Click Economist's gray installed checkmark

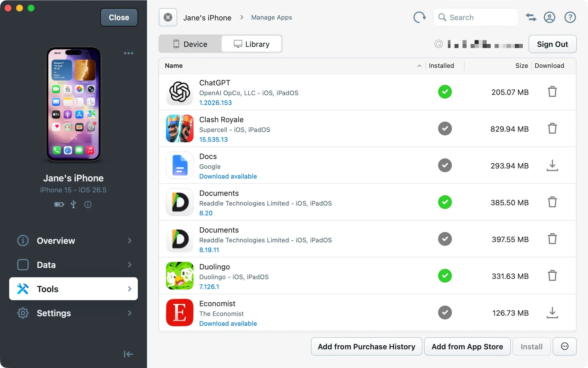click(x=445, y=313)
